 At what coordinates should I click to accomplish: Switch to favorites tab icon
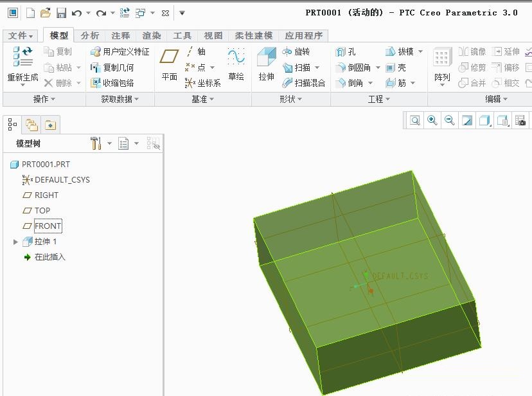click(x=51, y=125)
